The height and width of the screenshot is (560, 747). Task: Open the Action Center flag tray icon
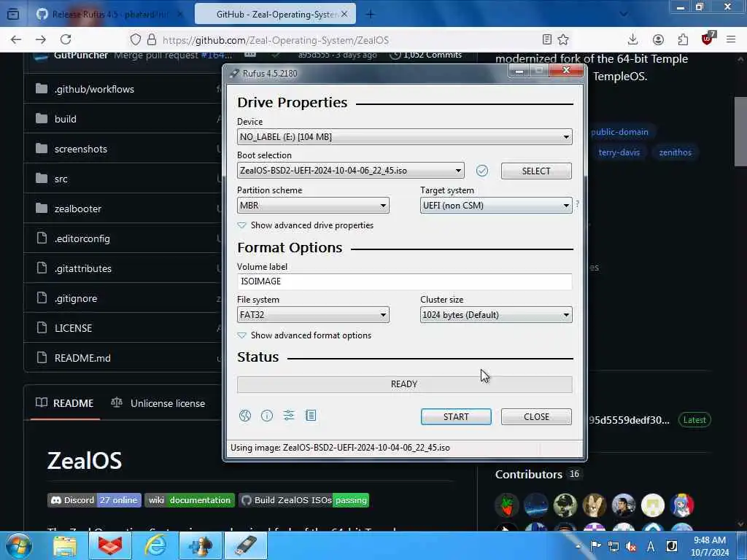pyautogui.click(x=595, y=547)
